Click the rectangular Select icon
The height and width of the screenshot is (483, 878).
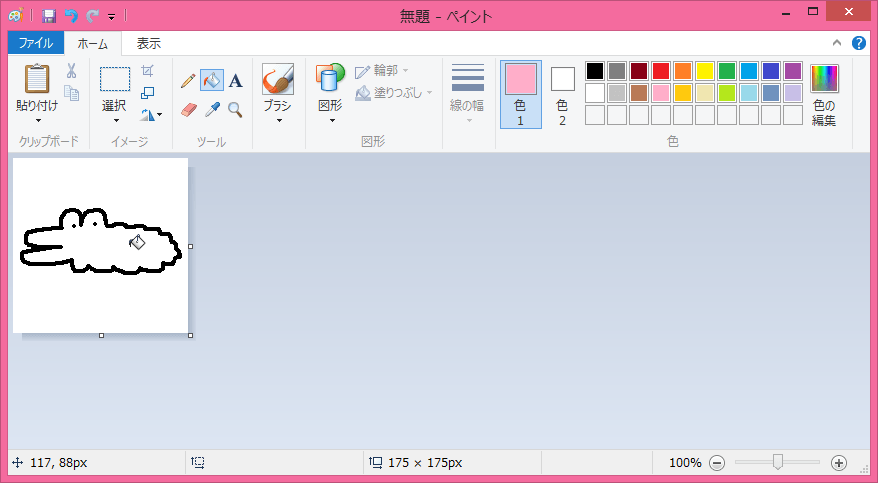tap(115, 79)
